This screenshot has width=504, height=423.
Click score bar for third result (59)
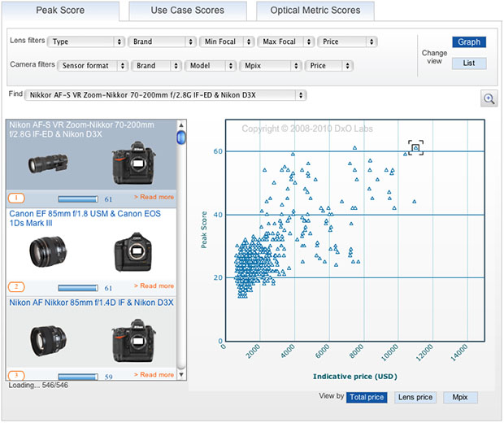coord(78,377)
